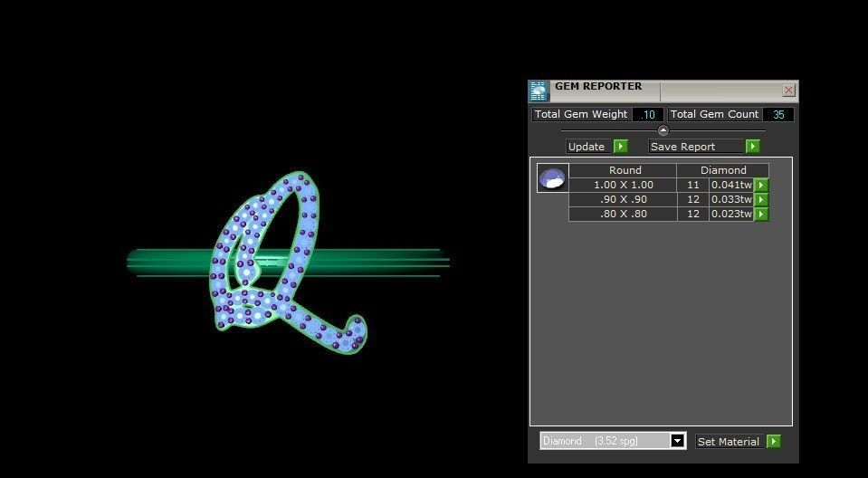The image size is (868, 478).
Task: Click the 0.033tw weight cell
Action: tap(731, 199)
